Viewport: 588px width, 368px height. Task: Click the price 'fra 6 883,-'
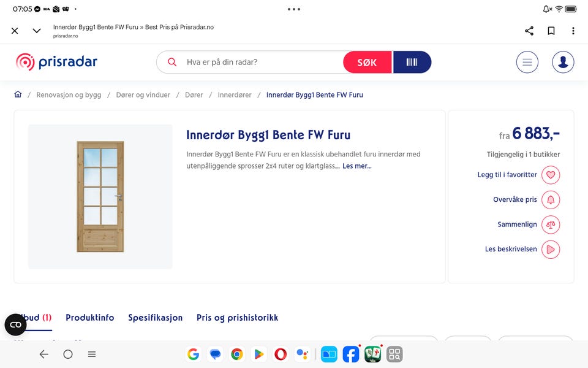[x=529, y=134]
